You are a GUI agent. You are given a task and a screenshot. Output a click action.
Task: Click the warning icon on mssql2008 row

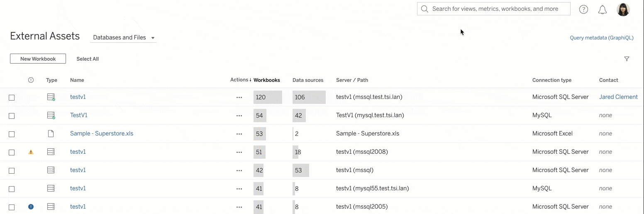(x=31, y=152)
